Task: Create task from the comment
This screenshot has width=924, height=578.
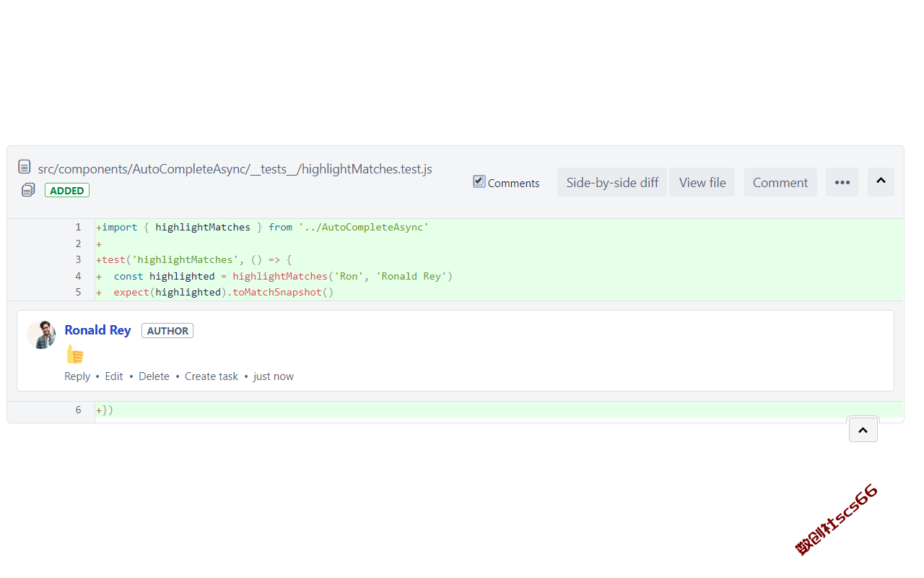Action: tap(212, 376)
